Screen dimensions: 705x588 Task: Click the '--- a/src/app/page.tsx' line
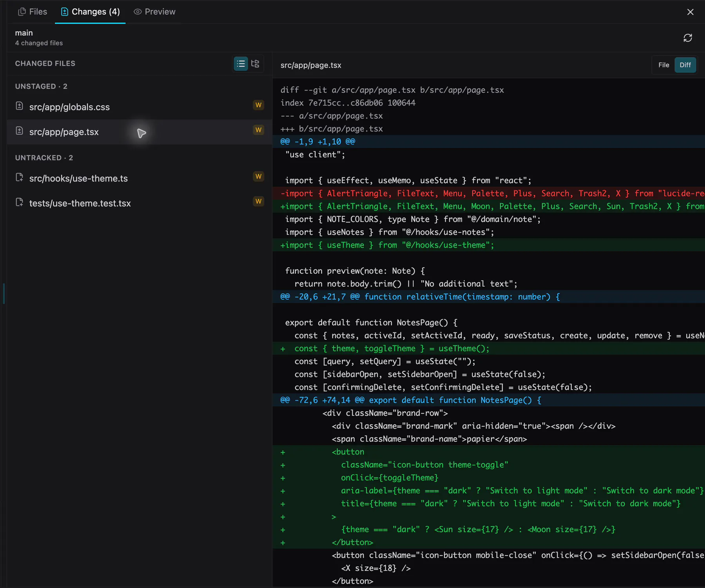[x=489, y=116]
